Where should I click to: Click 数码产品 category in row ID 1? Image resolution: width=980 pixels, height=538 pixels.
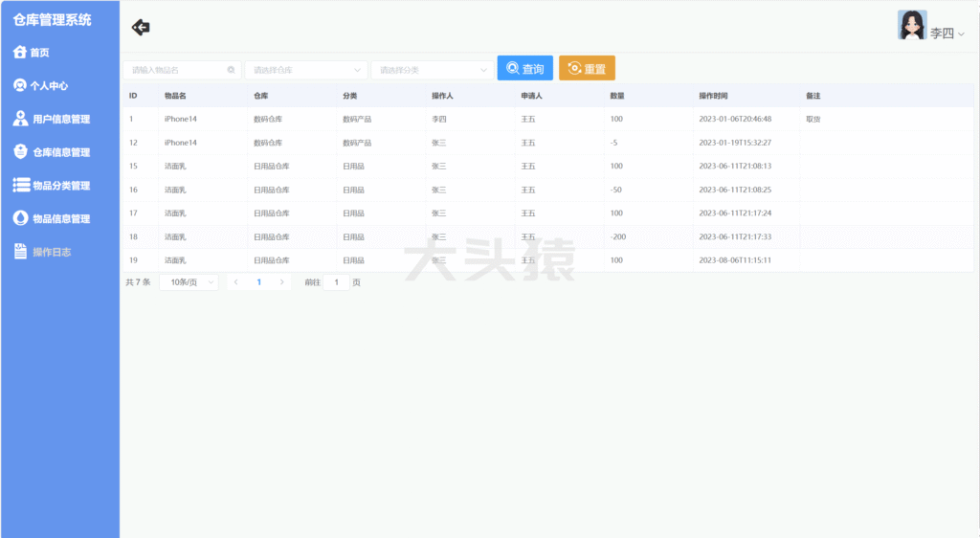coord(357,119)
